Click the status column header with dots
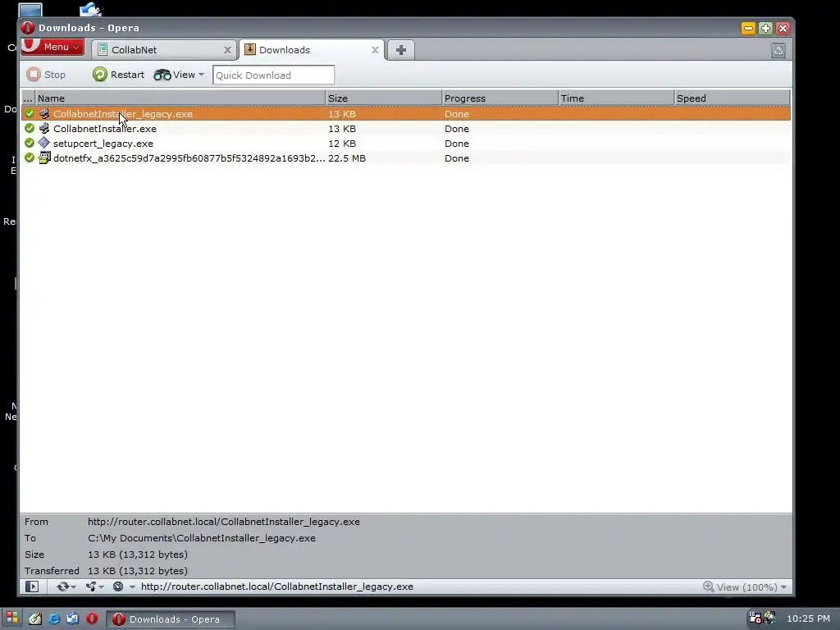This screenshot has width=840, height=630. pyautogui.click(x=29, y=98)
